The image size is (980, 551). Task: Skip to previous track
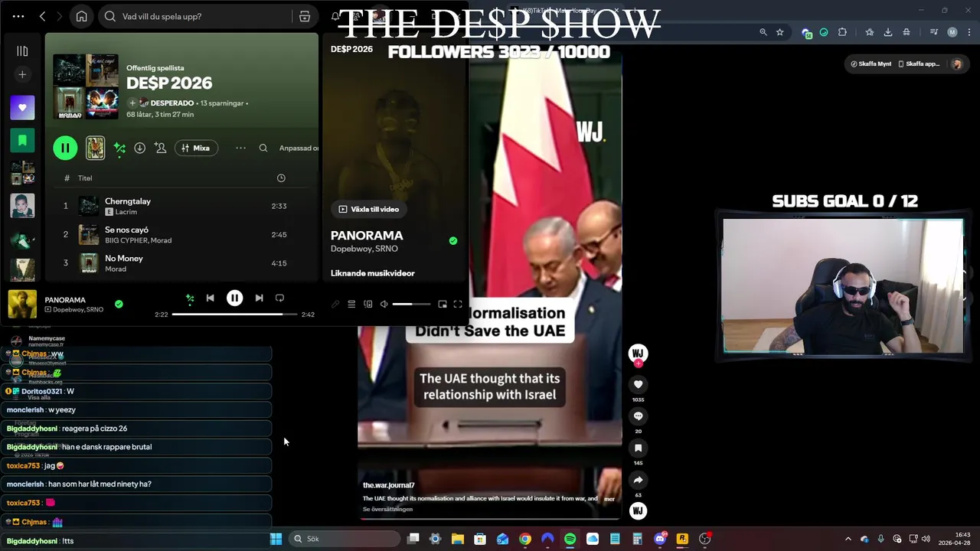(x=210, y=298)
